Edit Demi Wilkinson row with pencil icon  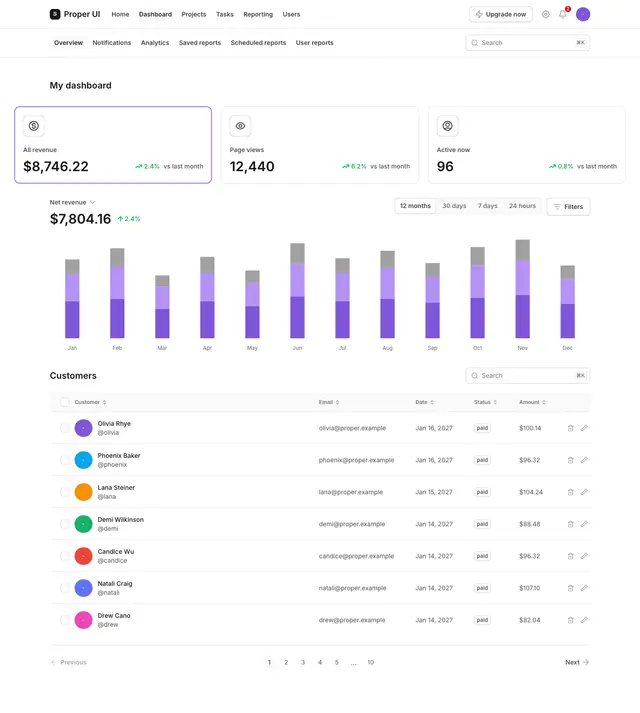584,524
